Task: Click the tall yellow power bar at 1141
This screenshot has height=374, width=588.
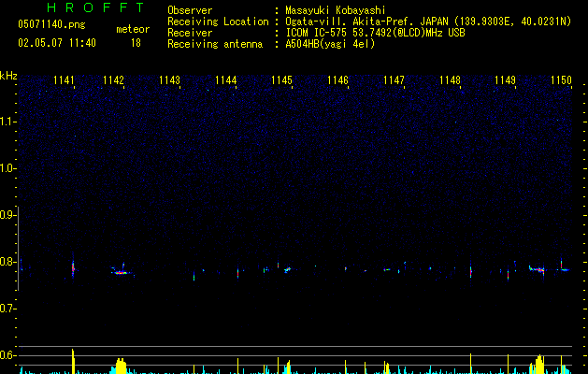Action: tap(73, 361)
